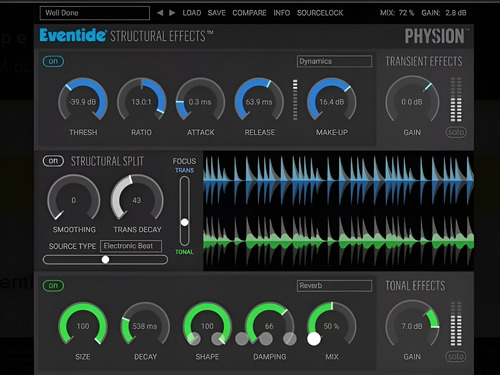The image size is (500, 375).
Task: Click the PHYSION plugin logo
Action: click(x=435, y=36)
